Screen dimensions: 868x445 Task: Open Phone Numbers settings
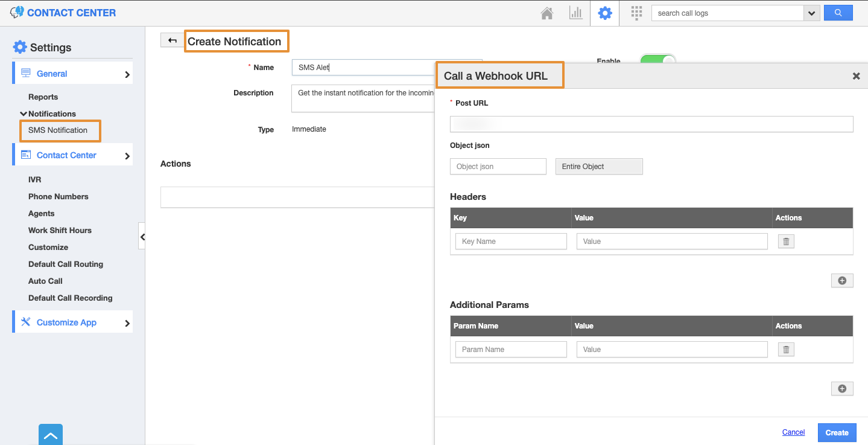[58, 197]
